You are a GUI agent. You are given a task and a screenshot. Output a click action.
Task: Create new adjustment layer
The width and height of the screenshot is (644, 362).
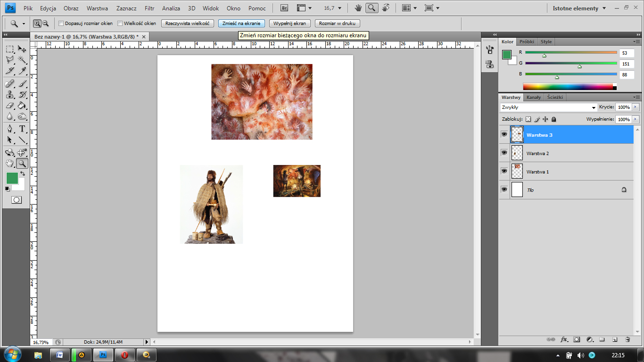click(x=589, y=339)
